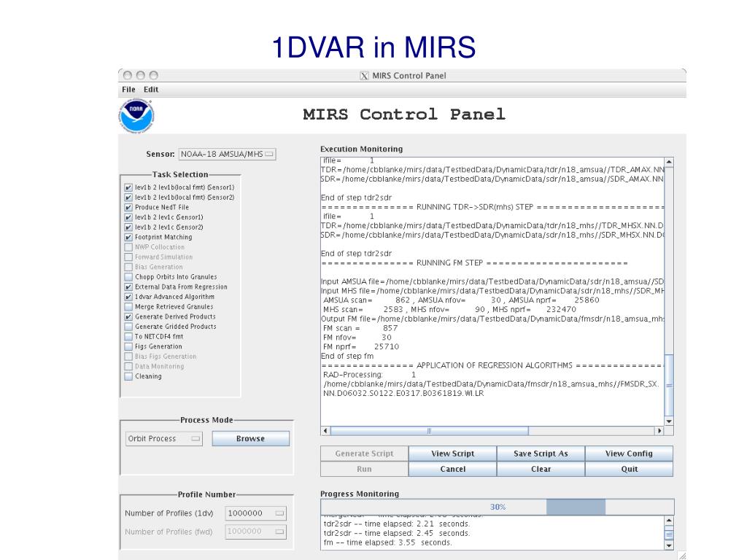Click the 30% progress bar

click(498, 507)
